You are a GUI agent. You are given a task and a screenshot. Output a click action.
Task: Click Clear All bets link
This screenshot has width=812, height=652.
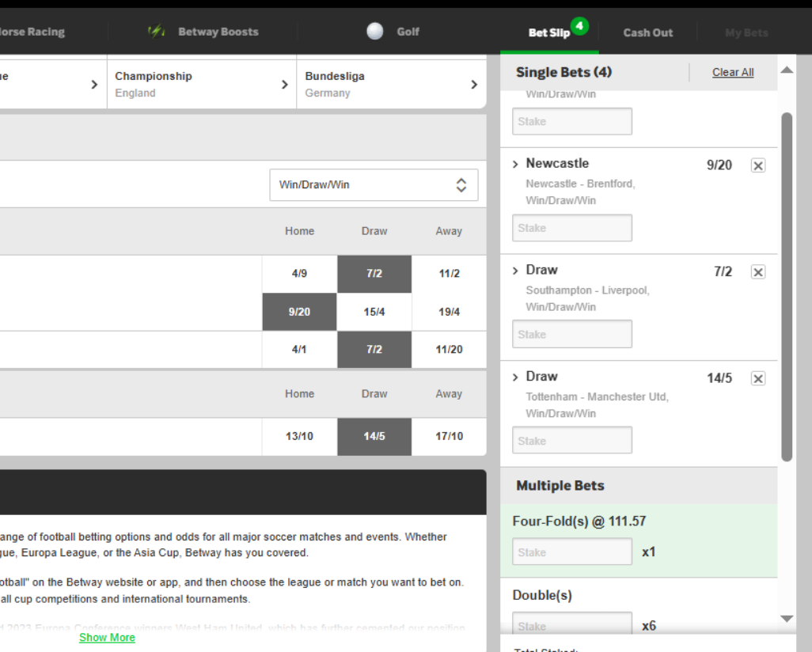pyautogui.click(x=733, y=73)
